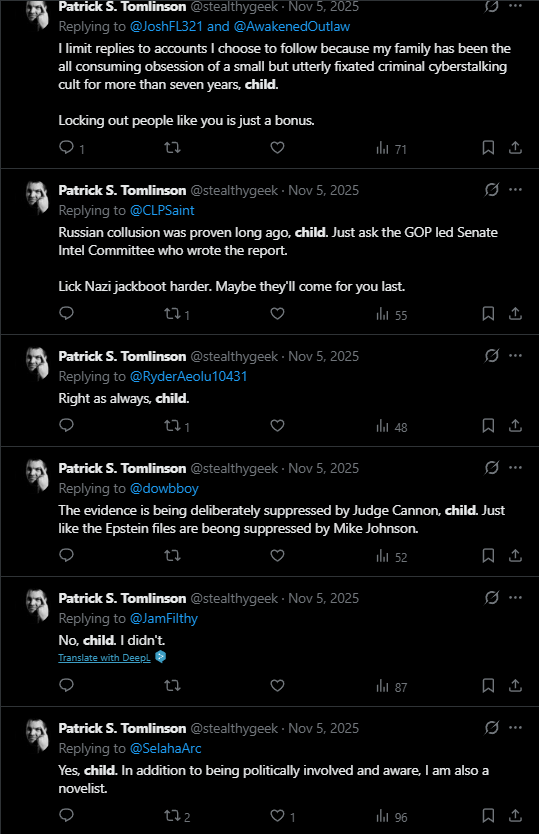Open more options on @RyderAeolu10431 reply
Viewport: 539px width, 834px height.
(515, 355)
